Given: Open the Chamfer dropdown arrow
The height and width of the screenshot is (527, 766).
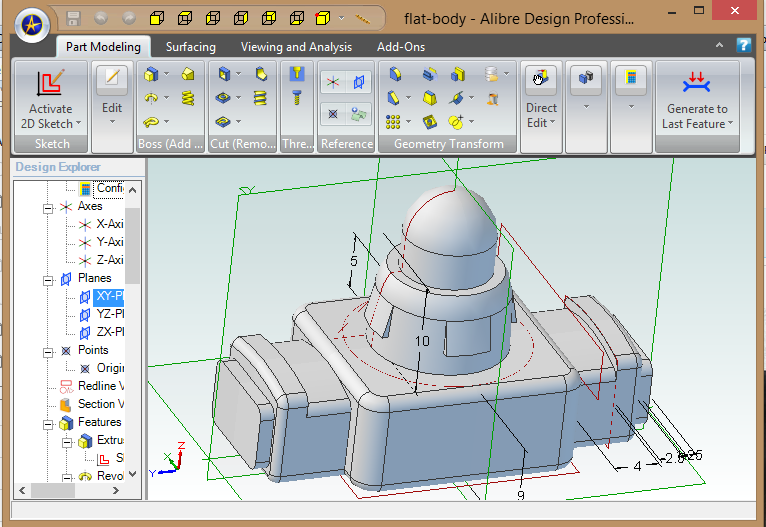Looking at the screenshot, I should [x=408, y=98].
